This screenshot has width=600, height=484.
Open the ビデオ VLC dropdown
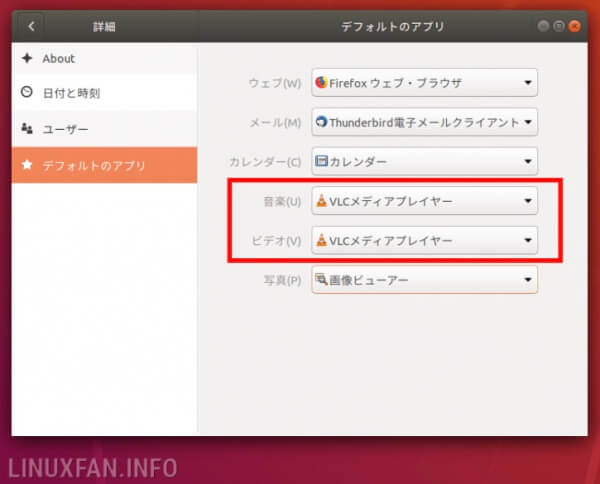(424, 240)
